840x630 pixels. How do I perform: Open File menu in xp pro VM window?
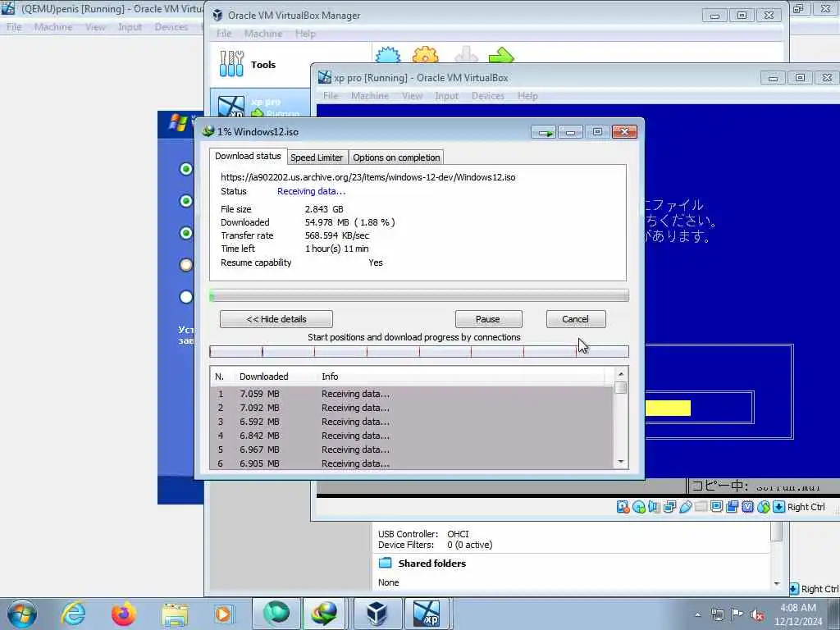[331, 96]
